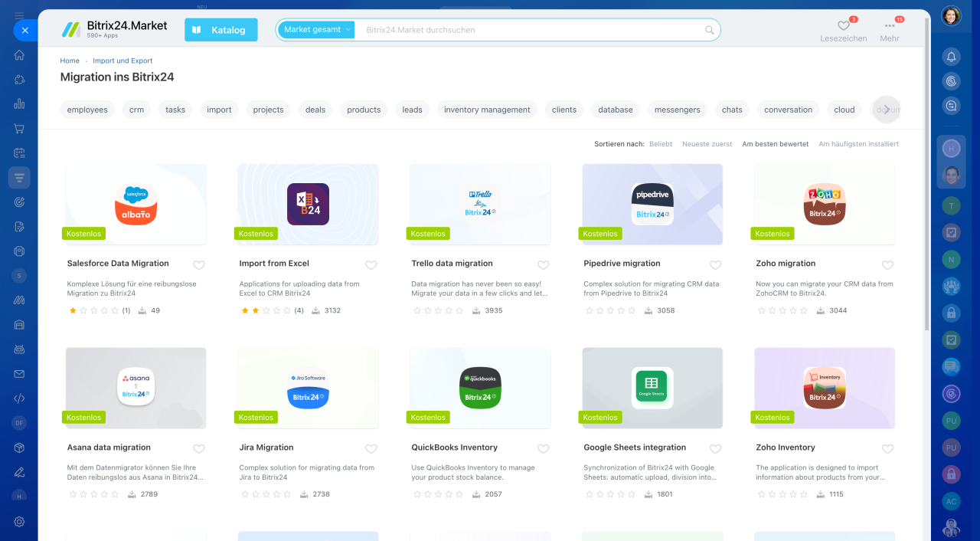This screenshot has height=541, width=980.
Task: Open the target goals icon in sidebar
Action: [19, 202]
